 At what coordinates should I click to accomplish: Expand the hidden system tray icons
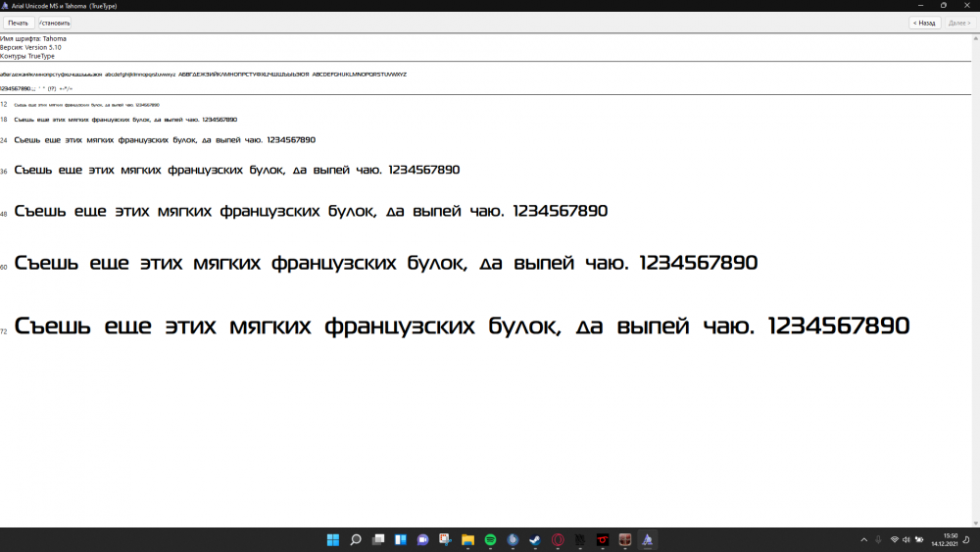pos(863,539)
